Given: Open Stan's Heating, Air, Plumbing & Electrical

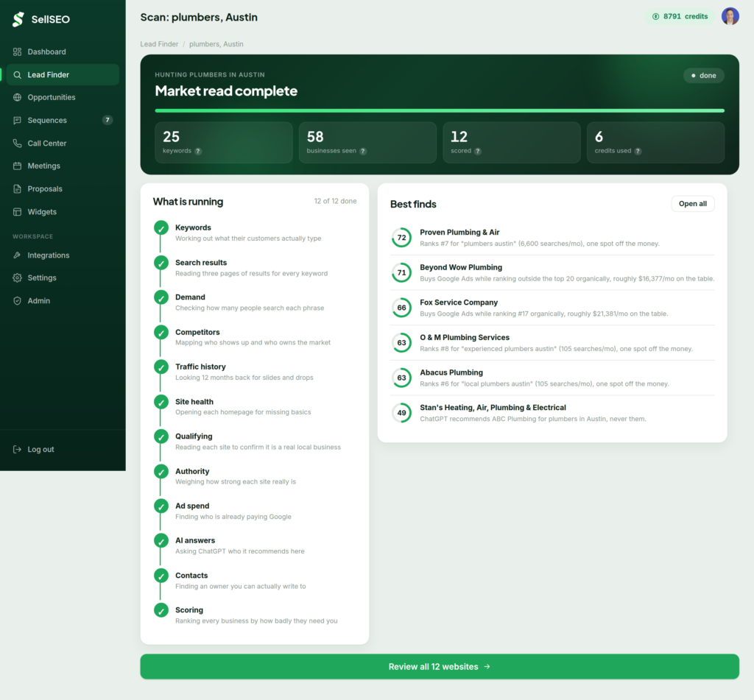Looking at the screenshot, I should [552, 413].
